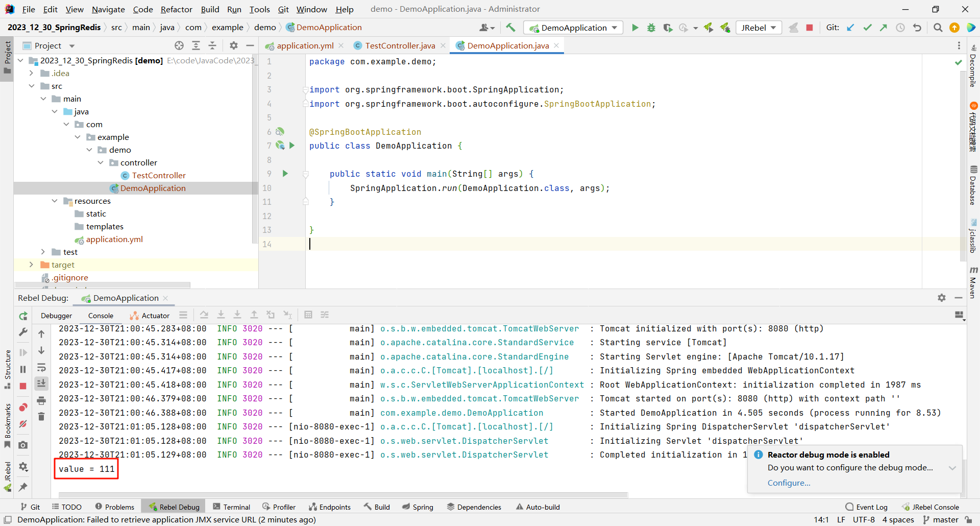Open Search Everywhere magnifier icon

938,28
